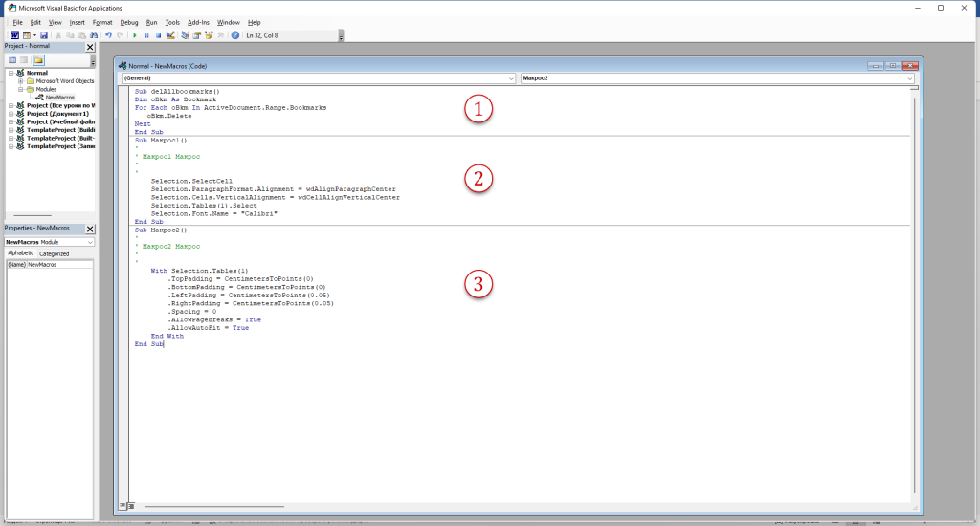Expand the Microsoft Word Objects folder
This screenshot has height=526, width=980.
pyautogui.click(x=20, y=81)
